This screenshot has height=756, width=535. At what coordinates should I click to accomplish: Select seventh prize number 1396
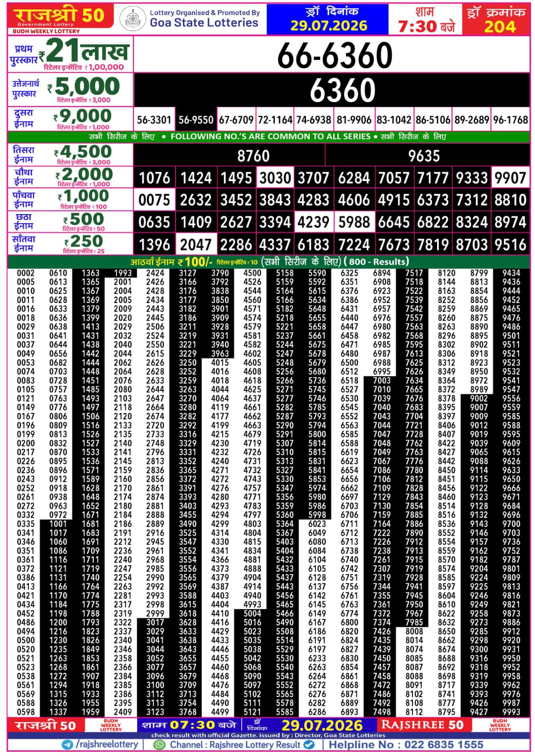(x=154, y=245)
